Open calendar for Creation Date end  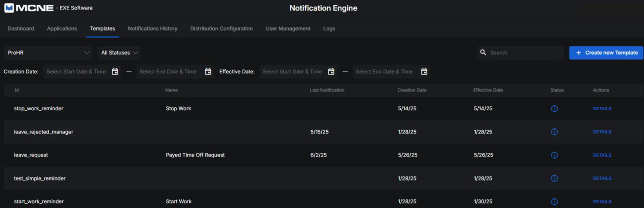pyautogui.click(x=208, y=72)
